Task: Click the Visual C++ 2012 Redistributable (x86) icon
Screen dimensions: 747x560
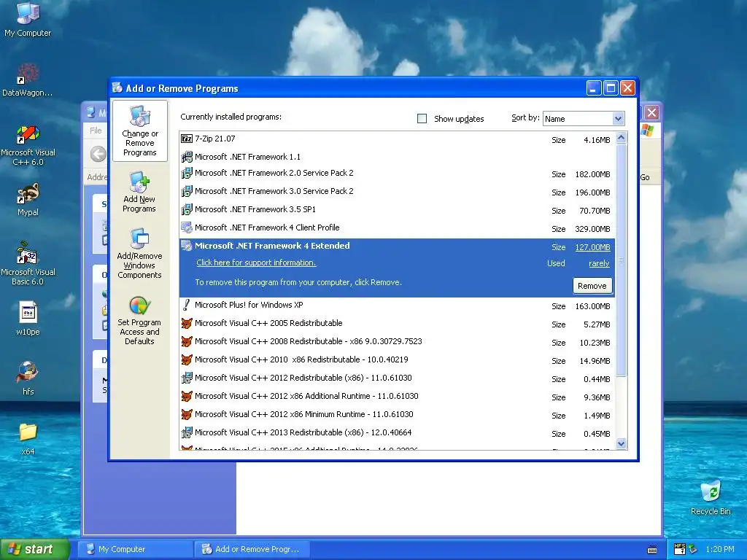Action: (x=186, y=378)
